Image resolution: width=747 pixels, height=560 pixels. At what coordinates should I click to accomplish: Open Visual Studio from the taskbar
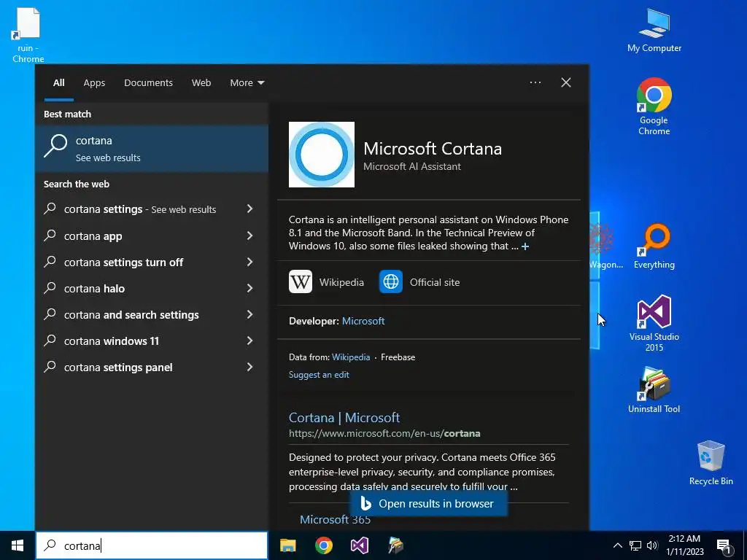point(360,545)
